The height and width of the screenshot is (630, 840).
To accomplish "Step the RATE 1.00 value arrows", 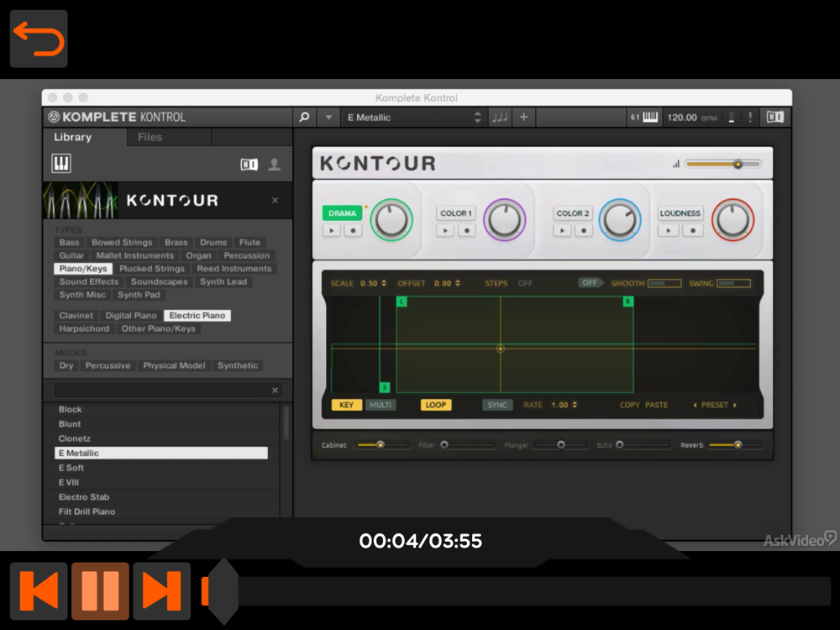I will click(575, 405).
